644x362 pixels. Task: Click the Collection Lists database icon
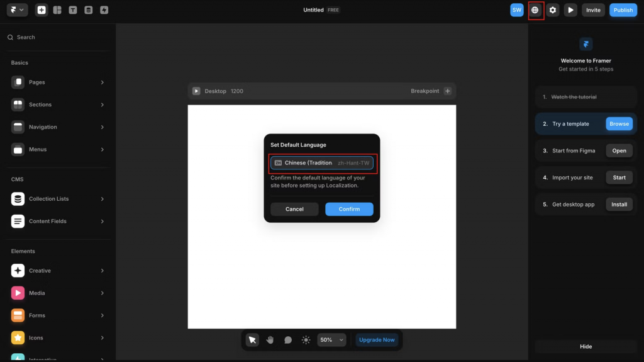click(18, 199)
